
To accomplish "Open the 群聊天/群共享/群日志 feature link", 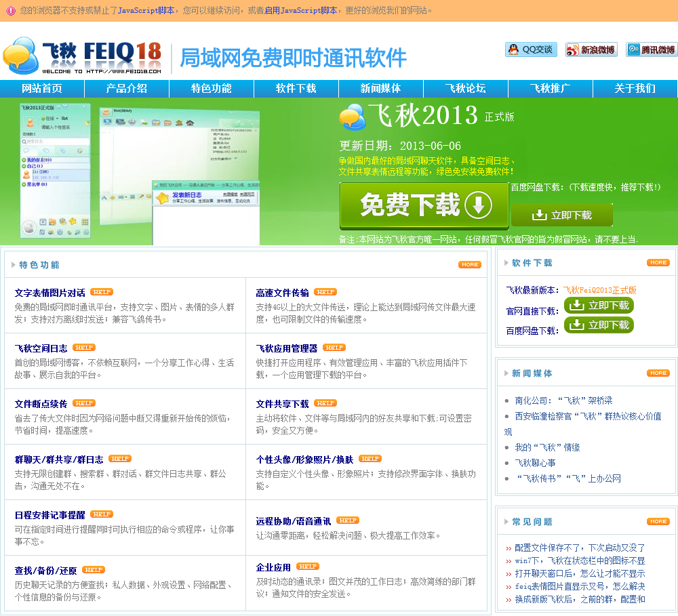I will click(59, 459).
